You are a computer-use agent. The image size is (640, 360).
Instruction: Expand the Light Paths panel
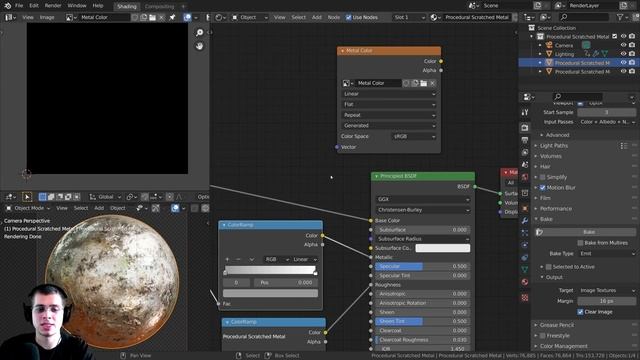click(553, 146)
